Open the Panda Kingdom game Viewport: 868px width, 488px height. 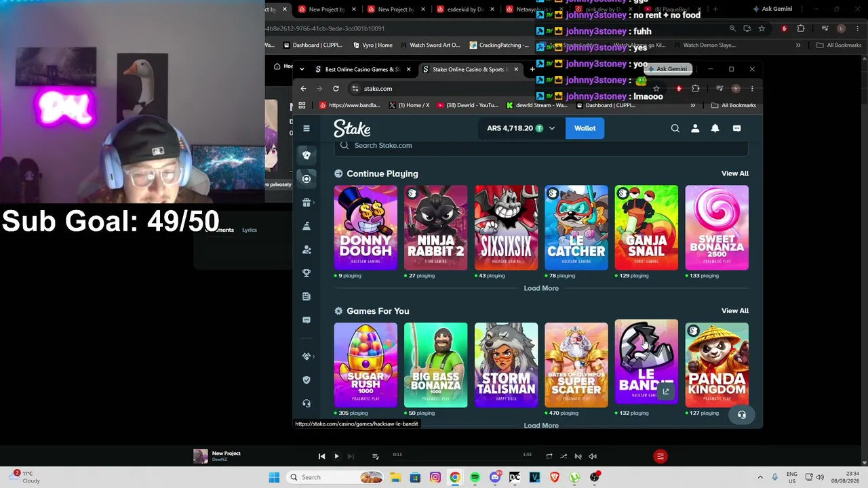click(x=717, y=365)
